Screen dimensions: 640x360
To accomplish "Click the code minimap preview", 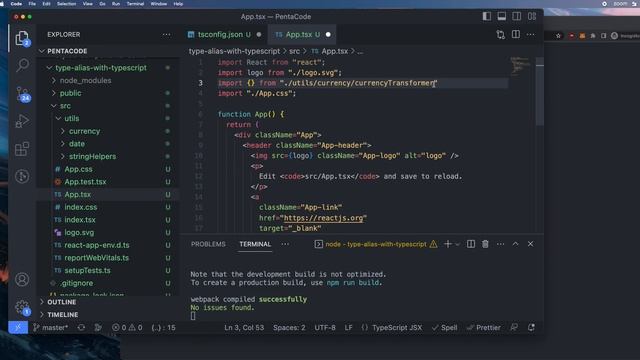I will pyautogui.click(x=521, y=67).
